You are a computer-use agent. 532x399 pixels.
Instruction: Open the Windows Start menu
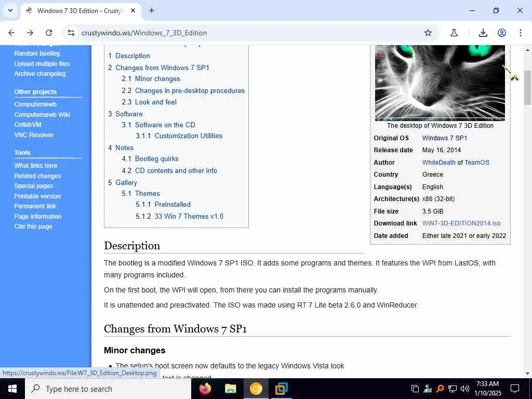(x=12, y=389)
